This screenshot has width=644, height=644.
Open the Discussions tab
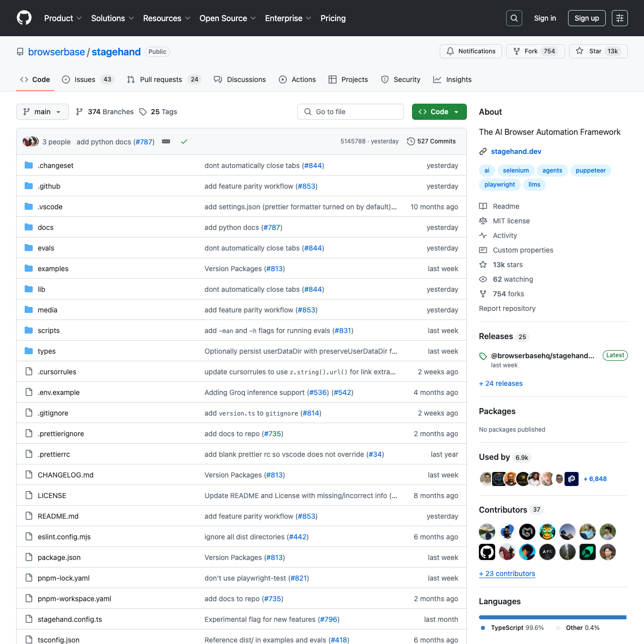(x=239, y=79)
